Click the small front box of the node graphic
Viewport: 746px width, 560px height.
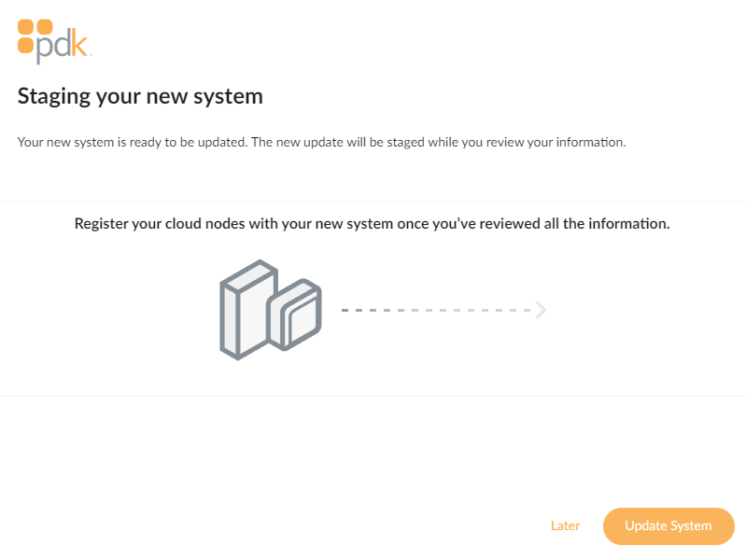coord(296,314)
